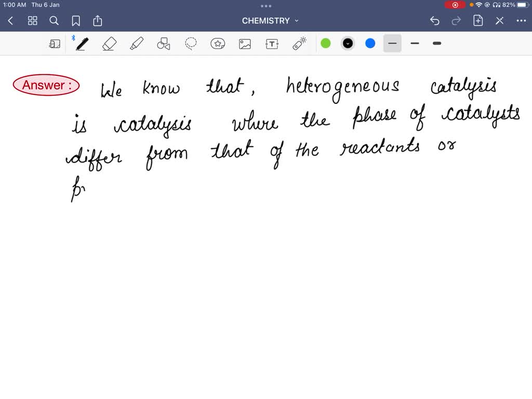This screenshot has width=532, height=399.
Task: Open the more options ellipsis menu
Action: click(522, 21)
